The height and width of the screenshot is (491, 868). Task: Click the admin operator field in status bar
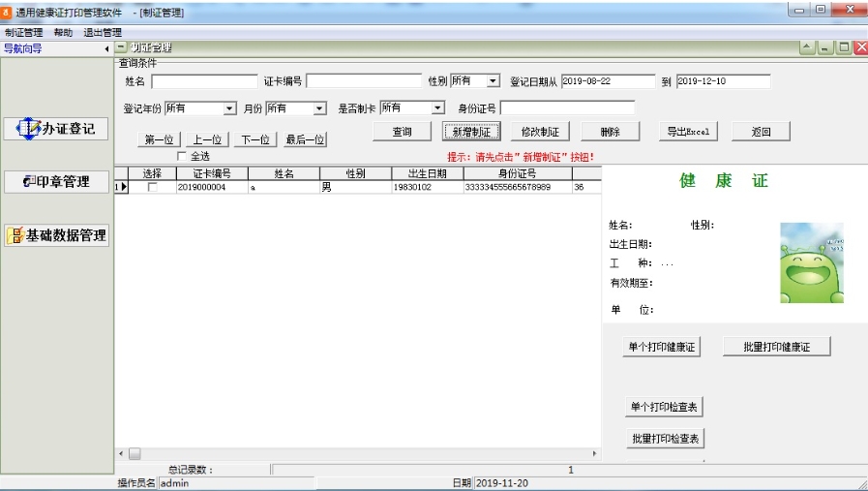click(236, 483)
